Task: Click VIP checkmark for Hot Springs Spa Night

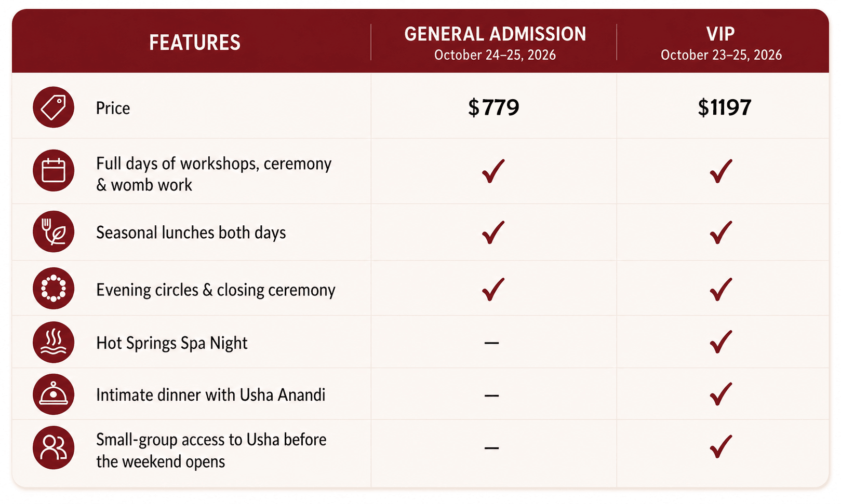Action: (721, 342)
